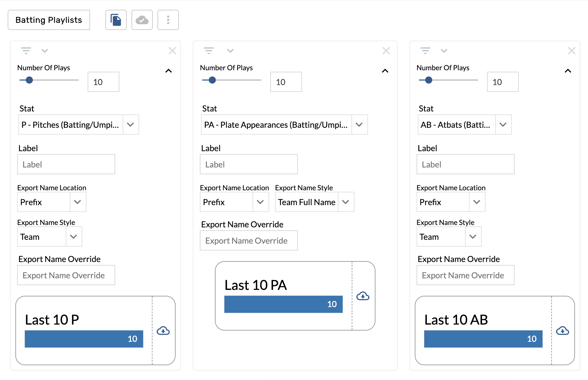Expand Export Name Location dropdown in Atbats panel

(477, 202)
